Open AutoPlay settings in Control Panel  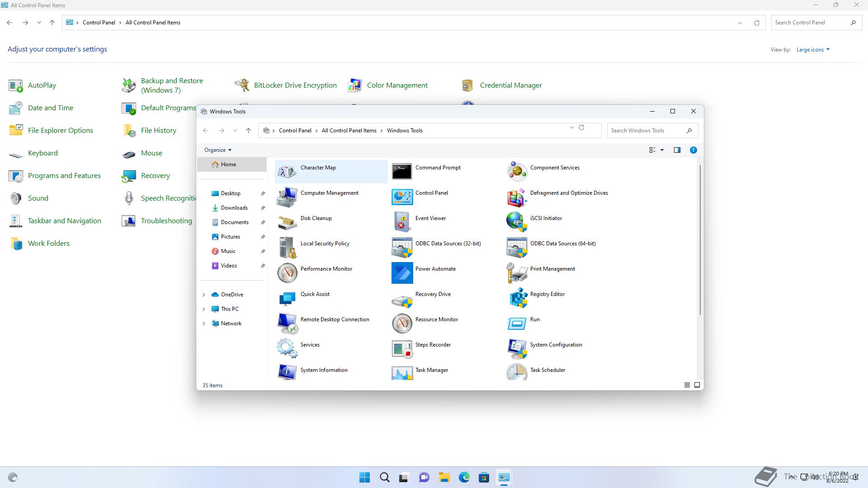[x=33, y=85]
